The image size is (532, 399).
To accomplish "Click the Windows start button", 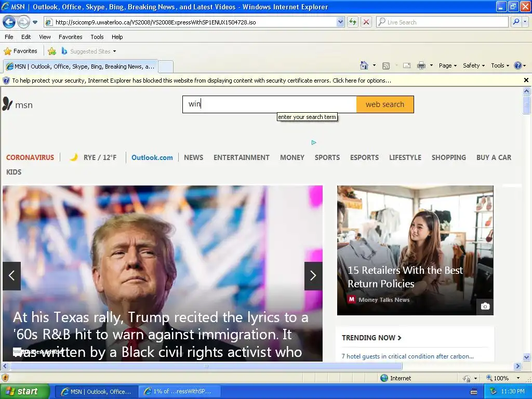I will (x=24, y=392).
